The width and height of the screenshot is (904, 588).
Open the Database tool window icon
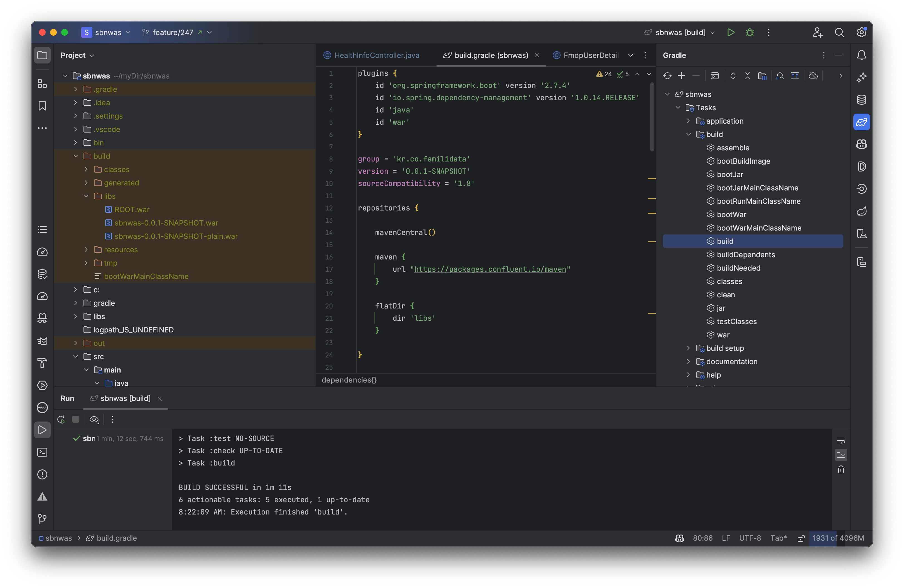(x=861, y=100)
